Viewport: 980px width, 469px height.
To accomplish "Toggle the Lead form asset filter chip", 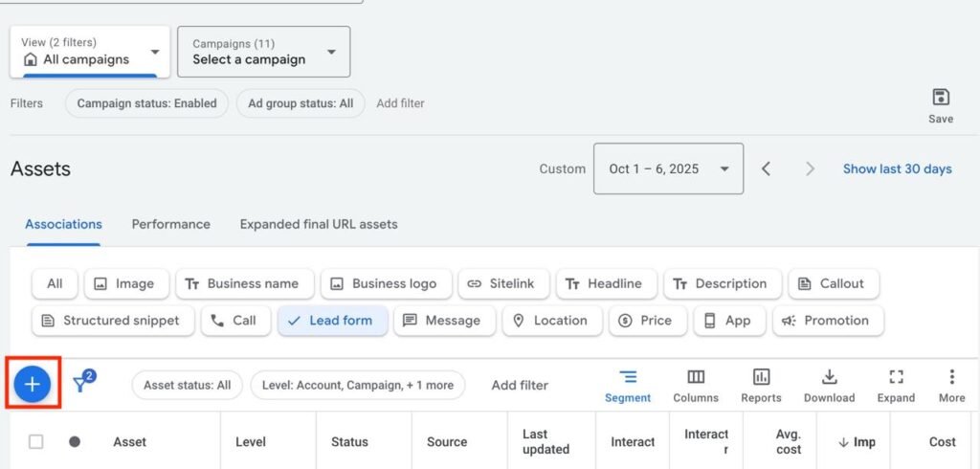I will click(x=332, y=321).
